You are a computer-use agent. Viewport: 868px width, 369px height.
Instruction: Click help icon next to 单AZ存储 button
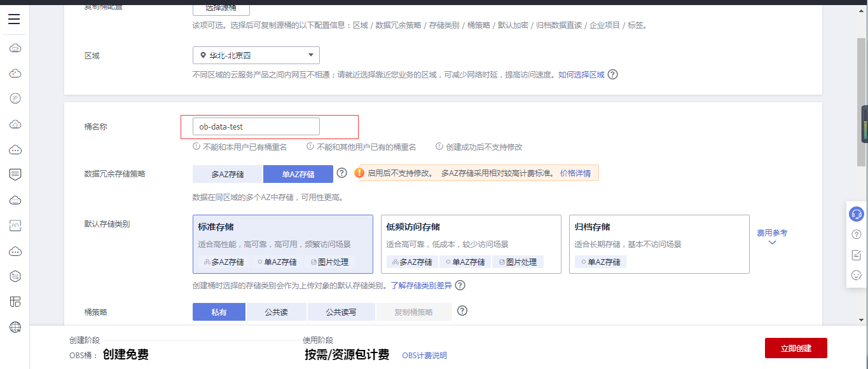[x=342, y=173]
